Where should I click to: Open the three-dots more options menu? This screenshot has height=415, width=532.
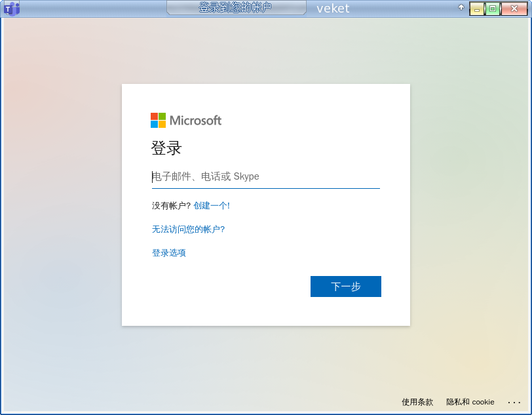[514, 403]
